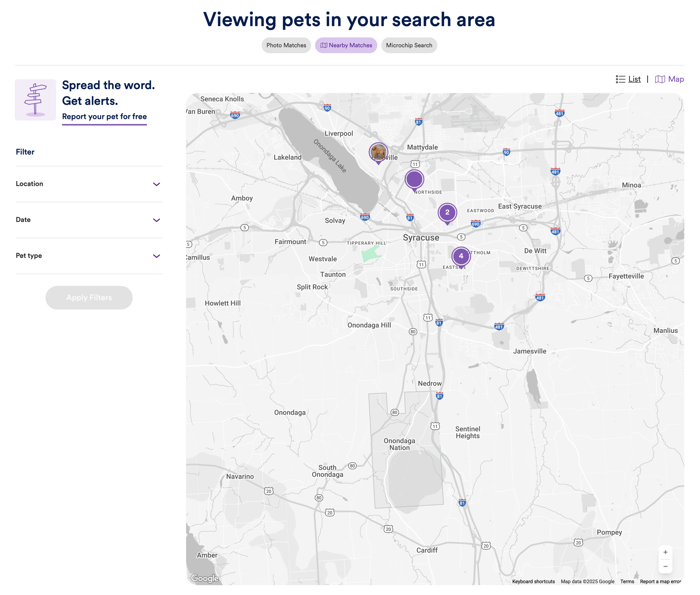Screen dimensions: 700x595
Task: Expand the Date filter chevron
Action: pyautogui.click(x=156, y=220)
